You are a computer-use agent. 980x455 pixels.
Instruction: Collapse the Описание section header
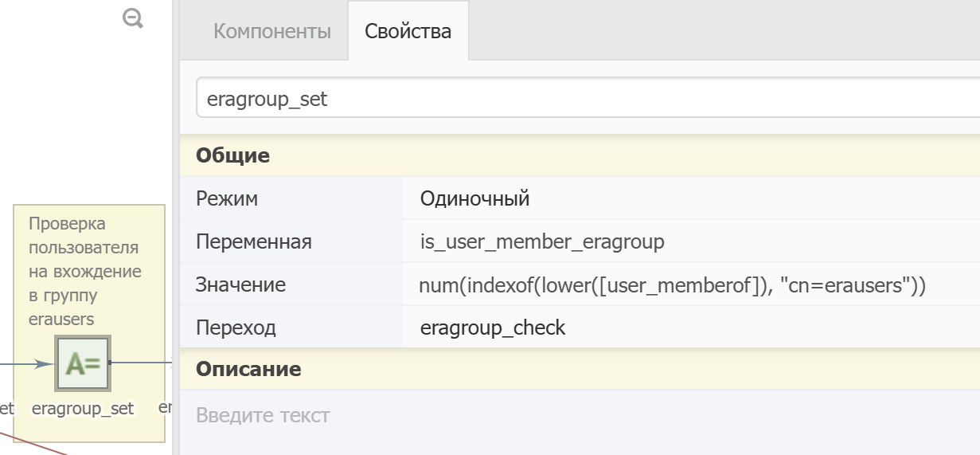[248, 369]
